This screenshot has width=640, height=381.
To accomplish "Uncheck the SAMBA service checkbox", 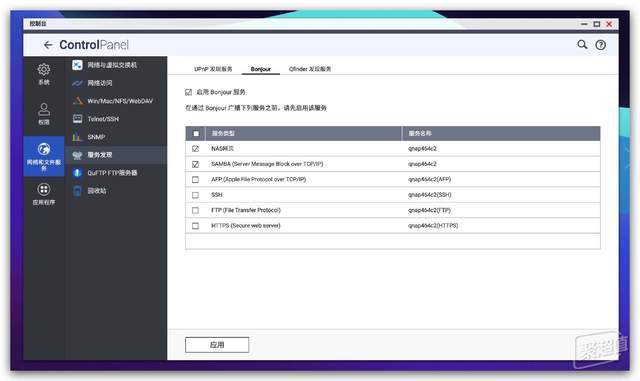I will 196,164.
